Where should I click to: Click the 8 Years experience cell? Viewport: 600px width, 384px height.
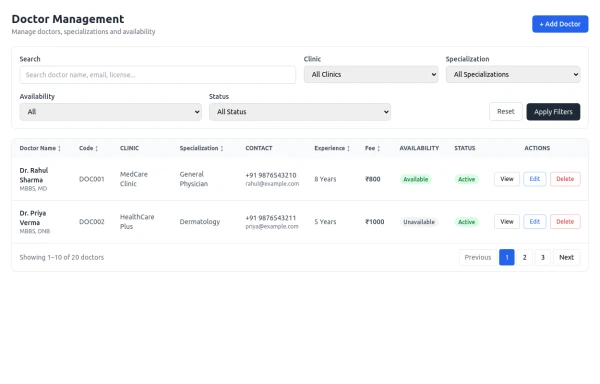coord(325,179)
